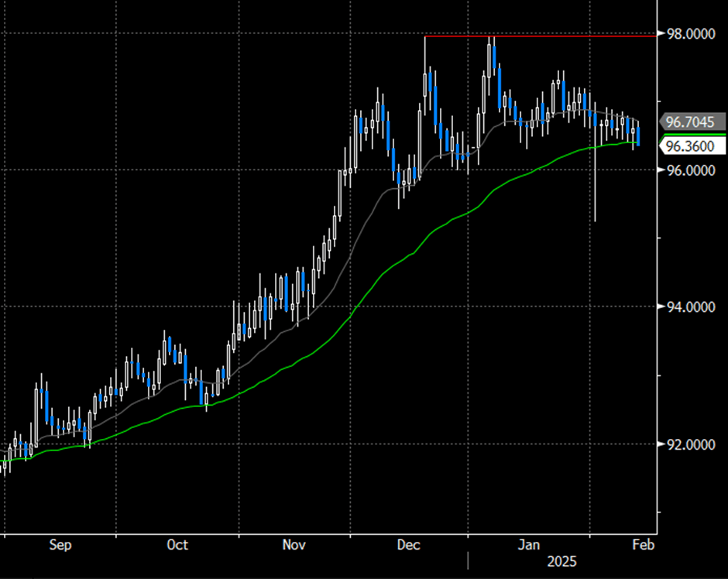Screen dimensions: 728x579
Task: Select the white 96.3600 last price tag
Action: point(692,146)
